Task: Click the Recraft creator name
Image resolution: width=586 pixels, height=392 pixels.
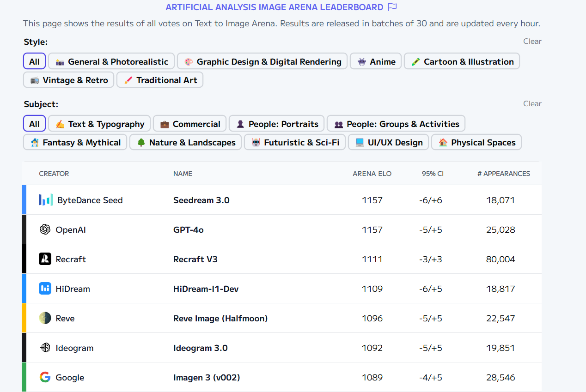Action: (x=71, y=259)
